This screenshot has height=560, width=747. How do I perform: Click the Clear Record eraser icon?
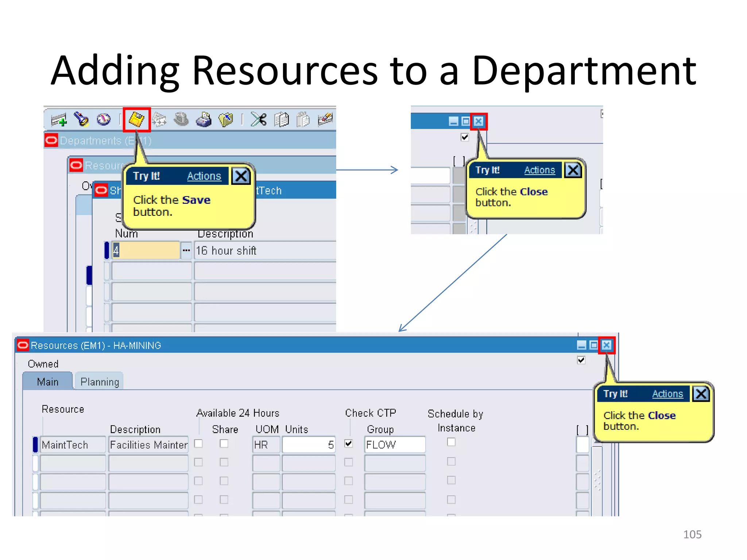[x=325, y=119]
